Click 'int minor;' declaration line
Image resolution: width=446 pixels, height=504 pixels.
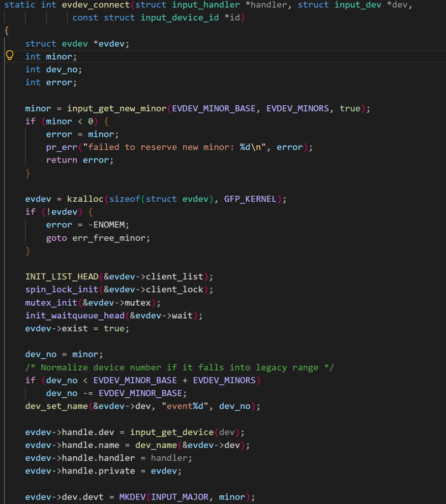pos(51,57)
